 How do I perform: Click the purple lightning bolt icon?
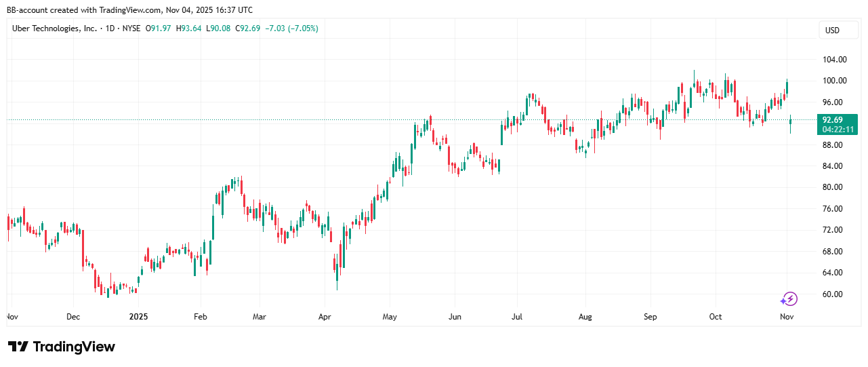[x=789, y=299]
